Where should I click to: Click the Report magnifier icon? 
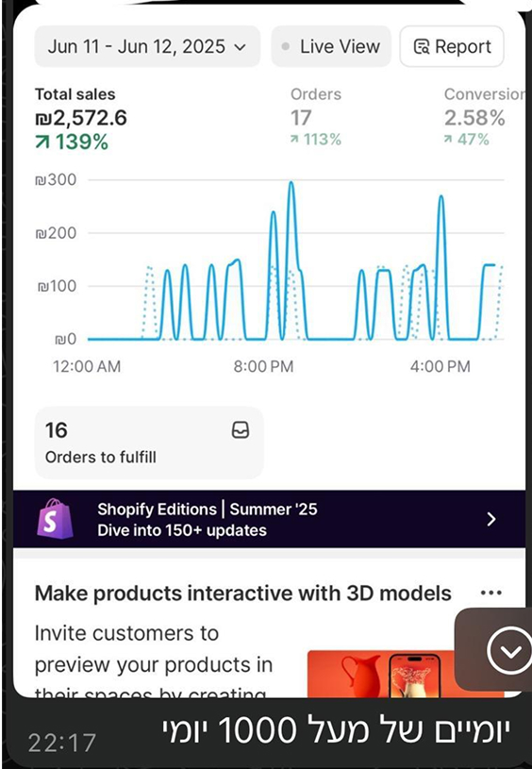[x=422, y=47]
